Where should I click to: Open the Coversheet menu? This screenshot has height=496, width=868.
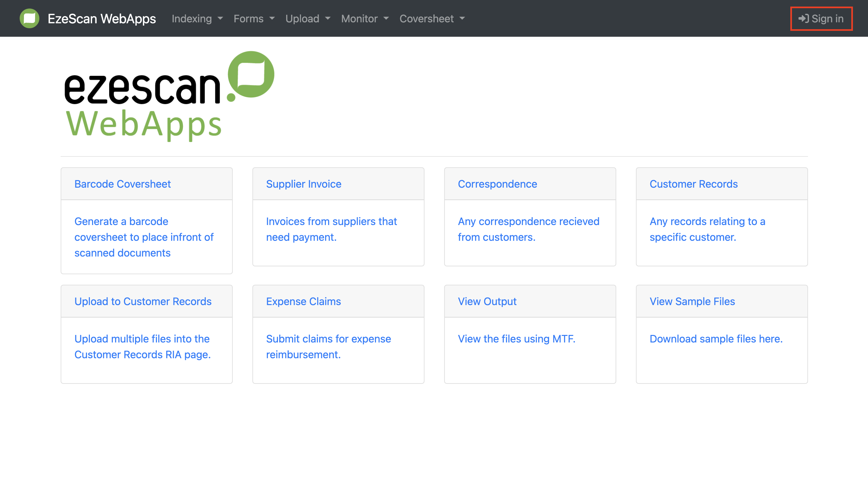(432, 18)
